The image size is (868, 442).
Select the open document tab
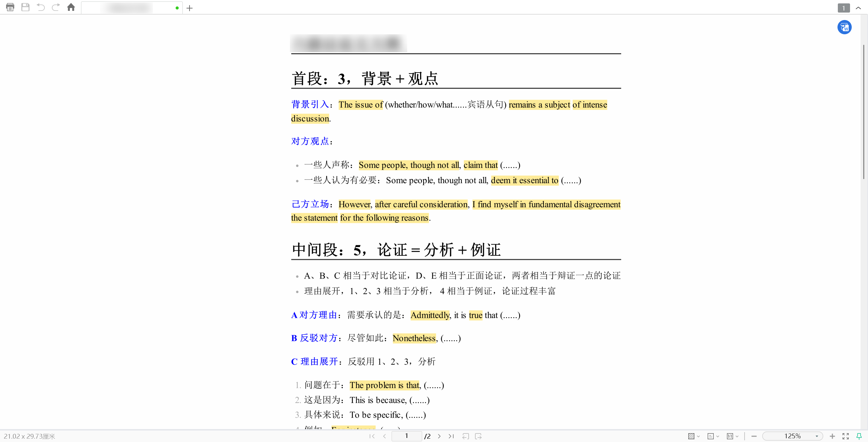point(132,8)
